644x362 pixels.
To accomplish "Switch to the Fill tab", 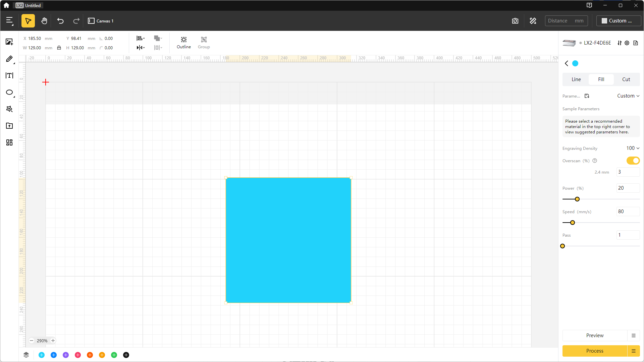I will coord(601,79).
